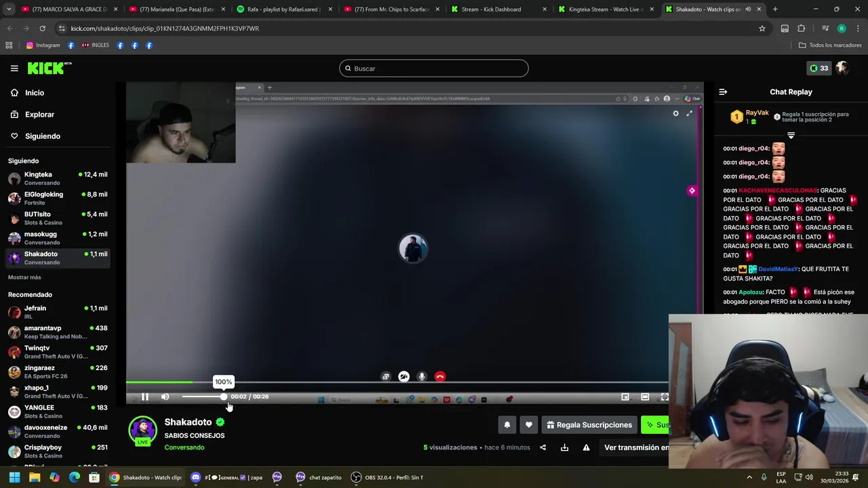Show hidden tray icons chevron
The width and height of the screenshot is (868, 488).
click(x=749, y=477)
